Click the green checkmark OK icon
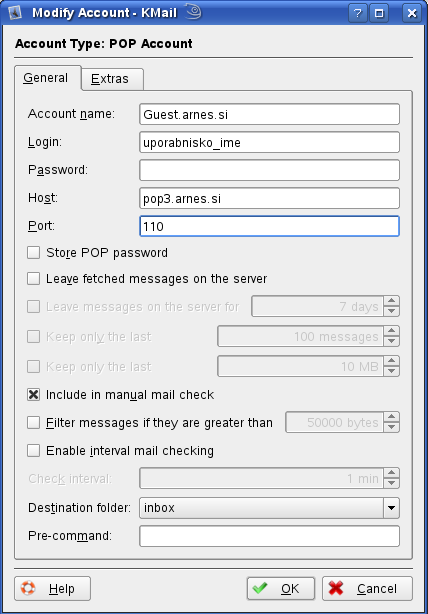 (x=260, y=588)
